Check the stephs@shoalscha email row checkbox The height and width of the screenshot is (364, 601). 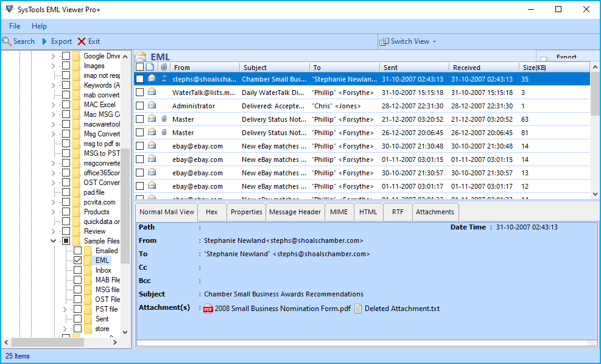[x=139, y=79]
